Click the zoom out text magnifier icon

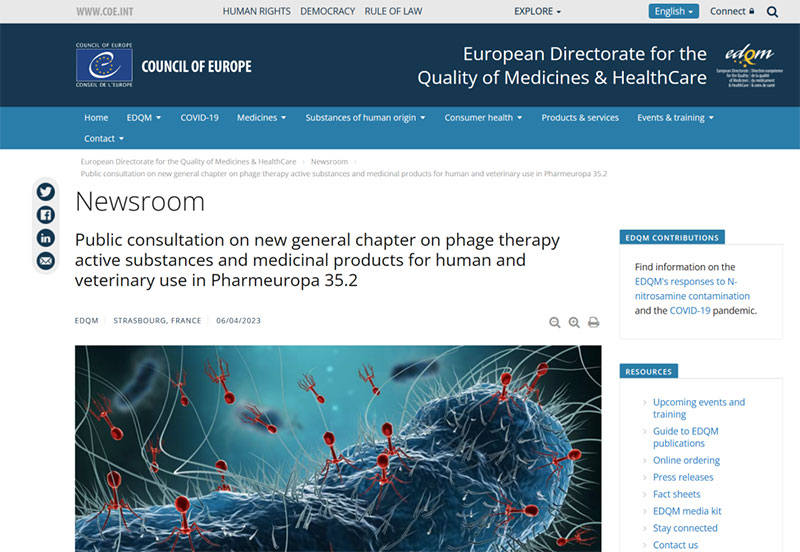[555, 322]
